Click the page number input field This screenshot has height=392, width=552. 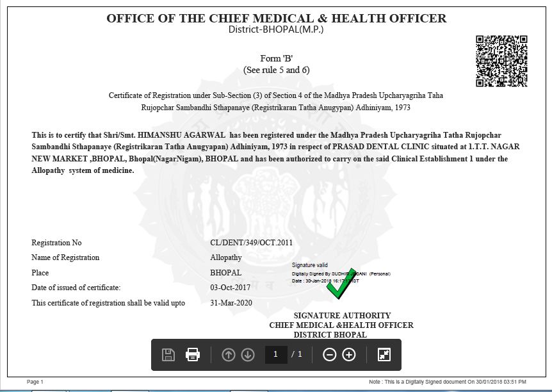coord(276,355)
